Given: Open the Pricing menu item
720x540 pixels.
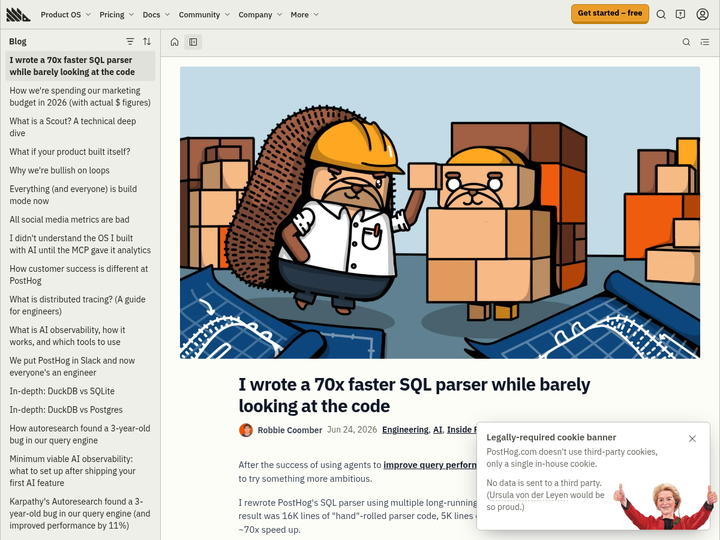Looking at the screenshot, I should click(117, 15).
